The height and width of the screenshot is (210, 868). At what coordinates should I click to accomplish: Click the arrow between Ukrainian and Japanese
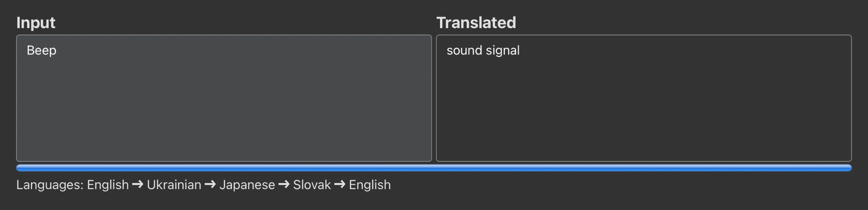(210, 185)
